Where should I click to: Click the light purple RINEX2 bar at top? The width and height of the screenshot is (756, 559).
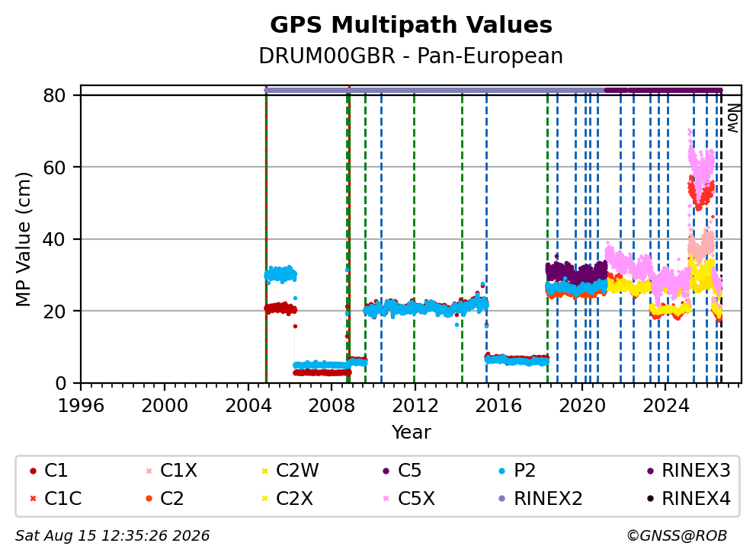[x=434, y=90]
